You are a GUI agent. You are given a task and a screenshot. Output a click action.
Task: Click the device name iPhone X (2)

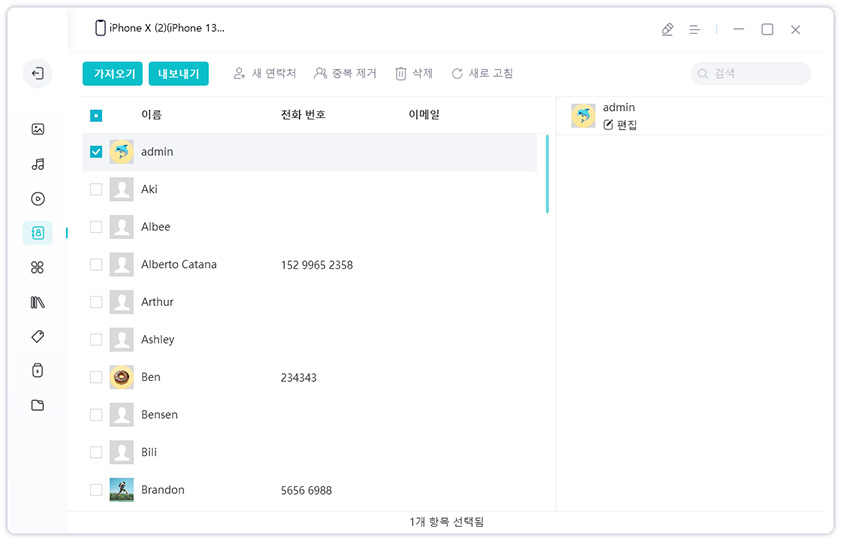[167, 28]
